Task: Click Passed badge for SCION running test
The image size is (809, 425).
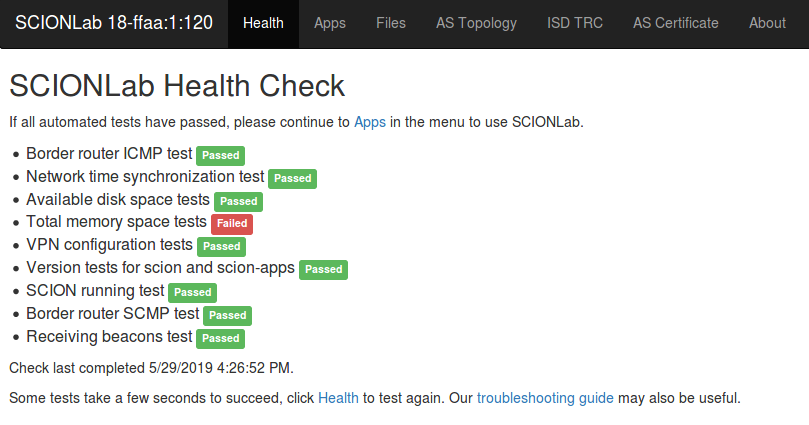Action: click(x=192, y=292)
